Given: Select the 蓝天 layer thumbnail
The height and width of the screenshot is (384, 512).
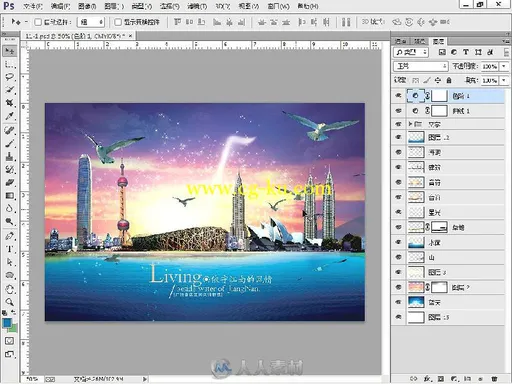Looking at the screenshot, I should point(416,302).
